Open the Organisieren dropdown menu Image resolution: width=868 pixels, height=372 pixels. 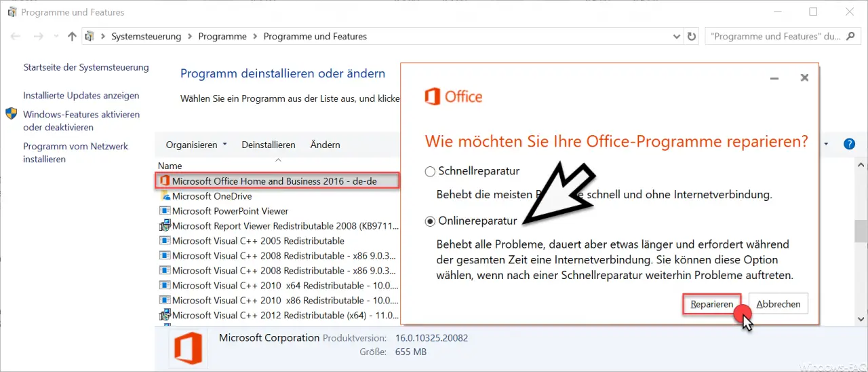coord(197,145)
